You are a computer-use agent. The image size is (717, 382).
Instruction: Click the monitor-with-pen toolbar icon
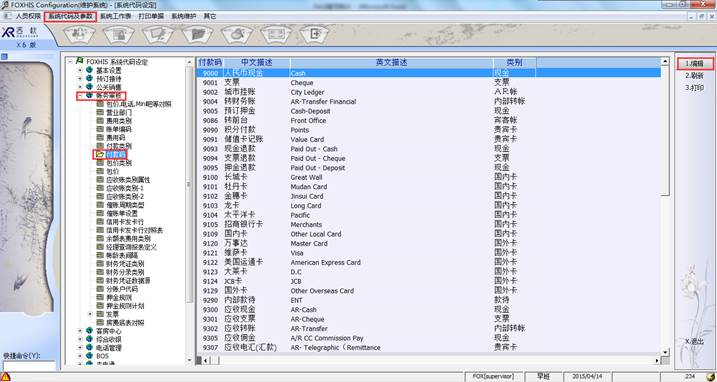(x=158, y=34)
